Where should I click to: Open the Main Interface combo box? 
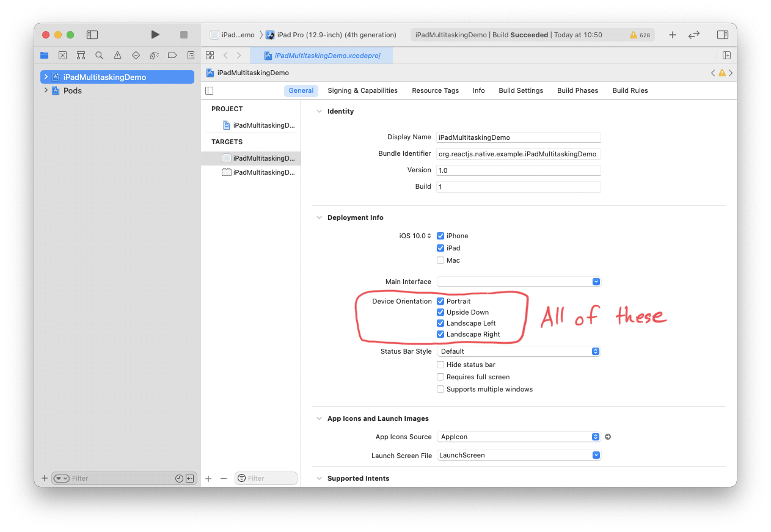519,282
